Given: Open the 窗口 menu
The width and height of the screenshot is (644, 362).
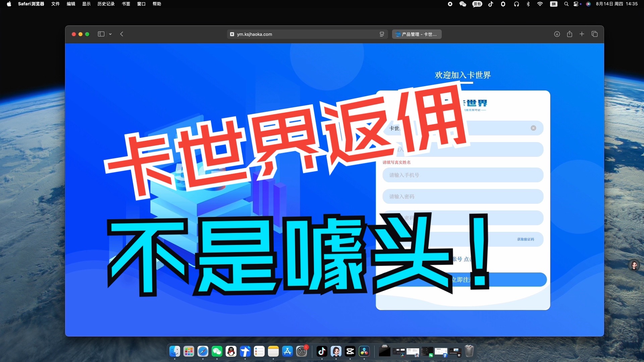Looking at the screenshot, I should pos(142,4).
